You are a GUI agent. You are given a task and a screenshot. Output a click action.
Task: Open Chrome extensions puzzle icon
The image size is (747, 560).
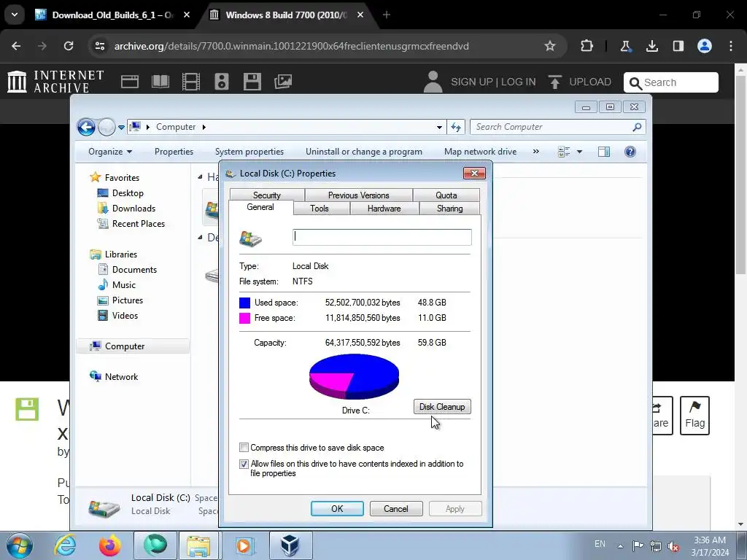[x=587, y=46]
